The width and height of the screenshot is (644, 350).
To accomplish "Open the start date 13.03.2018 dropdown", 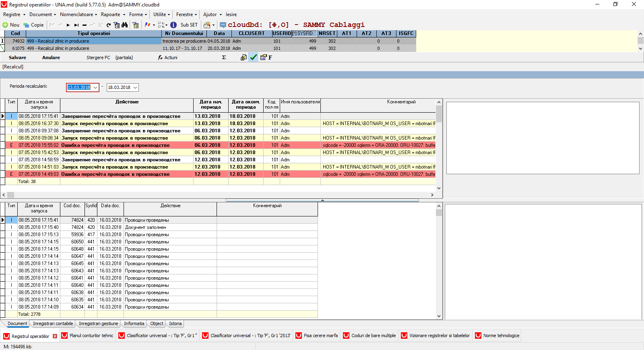I will coord(95,87).
